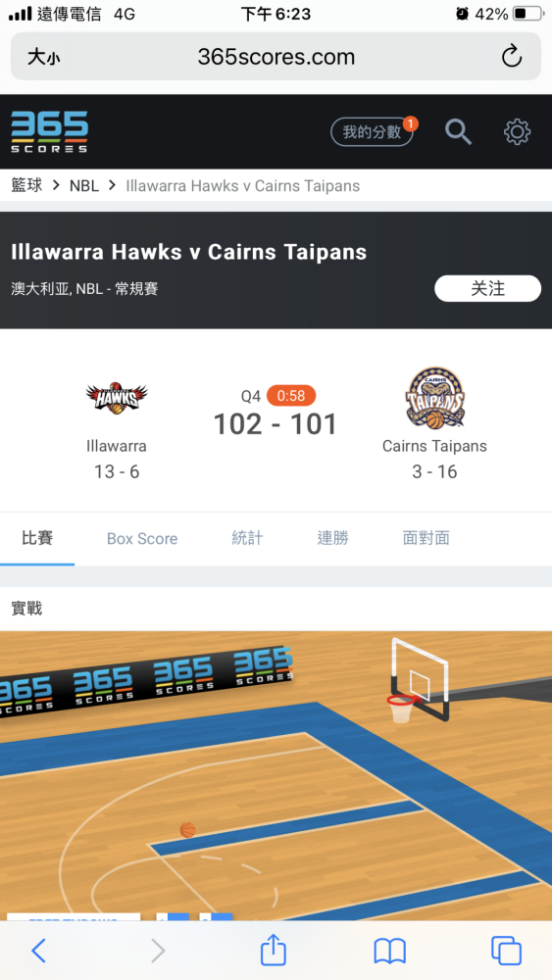Viewport: 552px width, 980px height.
Task: Open Safari bookmarks book icon
Action: [390, 952]
